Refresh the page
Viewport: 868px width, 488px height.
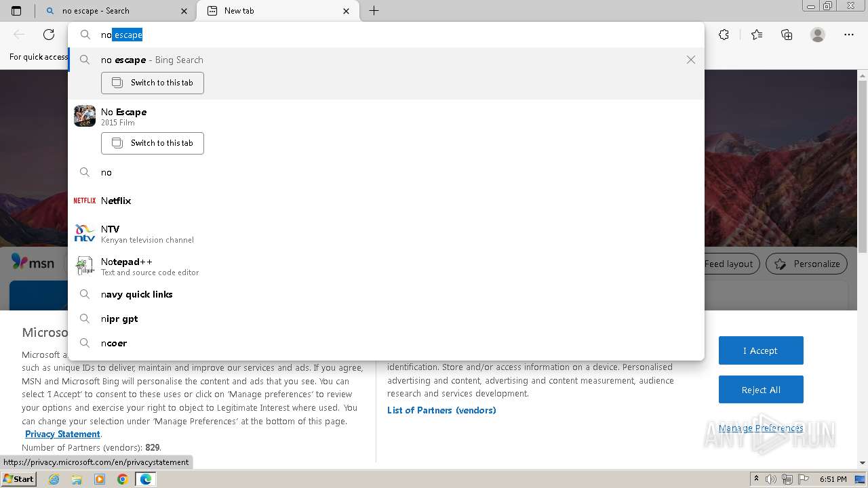click(49, 35)
